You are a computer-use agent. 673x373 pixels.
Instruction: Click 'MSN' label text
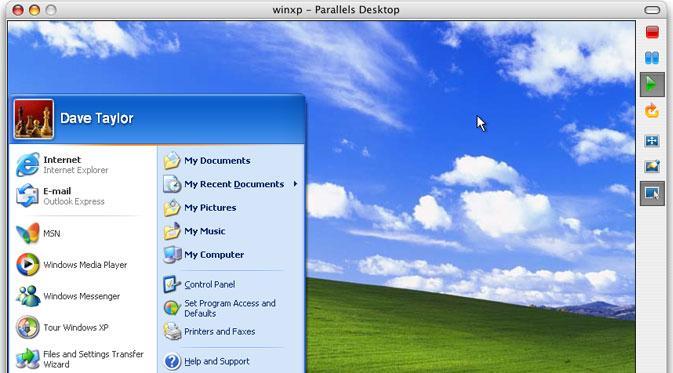[52, 234]
